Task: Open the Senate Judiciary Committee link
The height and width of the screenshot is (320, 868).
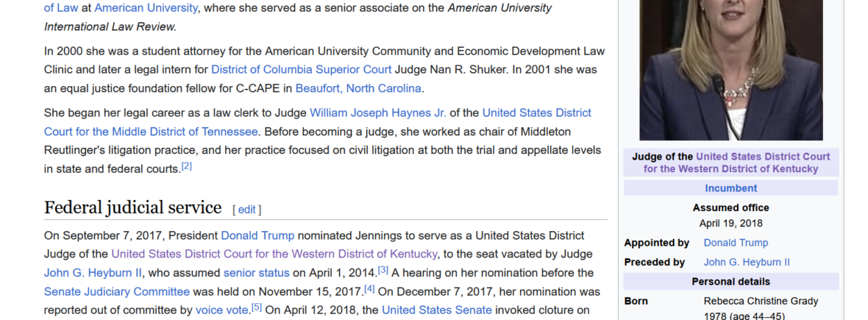Action: pos(117,292)
